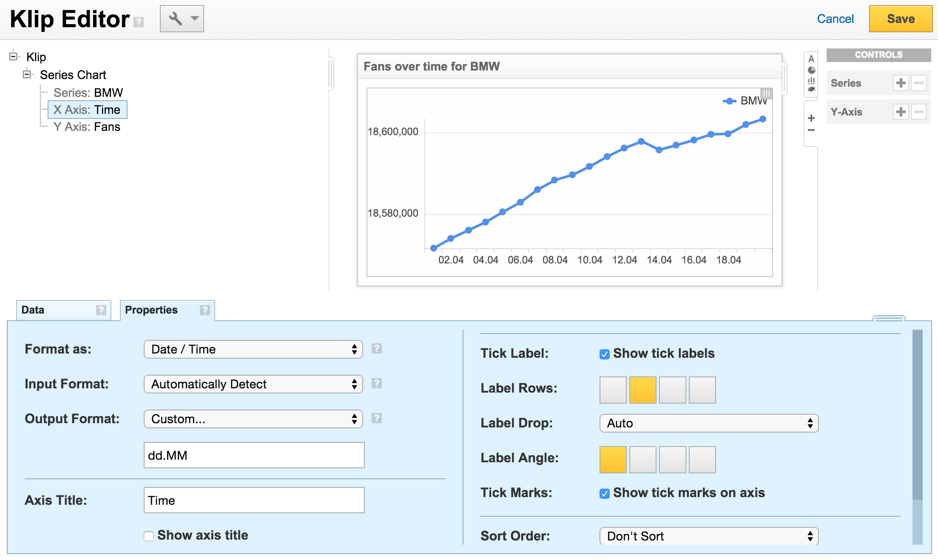Open help for Output Format field

(x=376, y=419)
